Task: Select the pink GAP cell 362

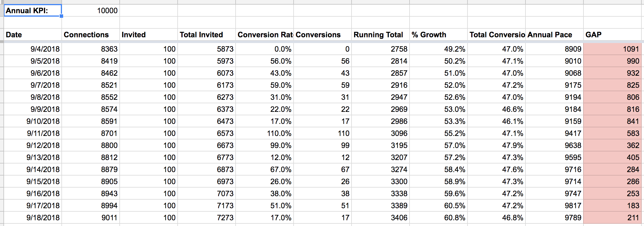Action: coord(612,145)
